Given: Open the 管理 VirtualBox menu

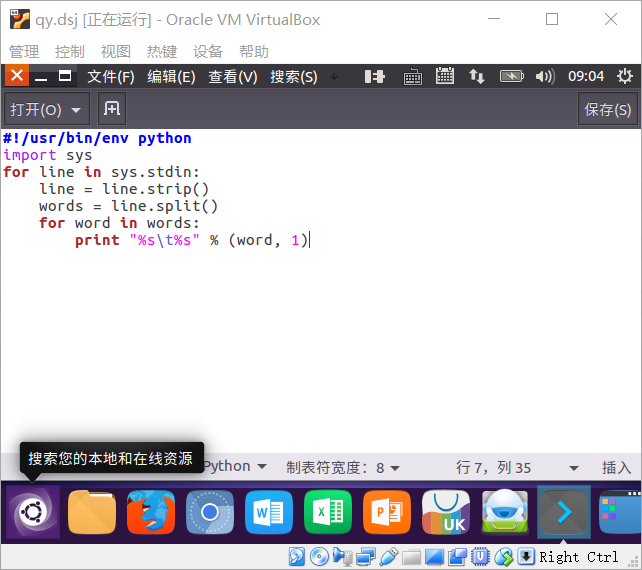Looking at the screenshot, I should [24, 52].
